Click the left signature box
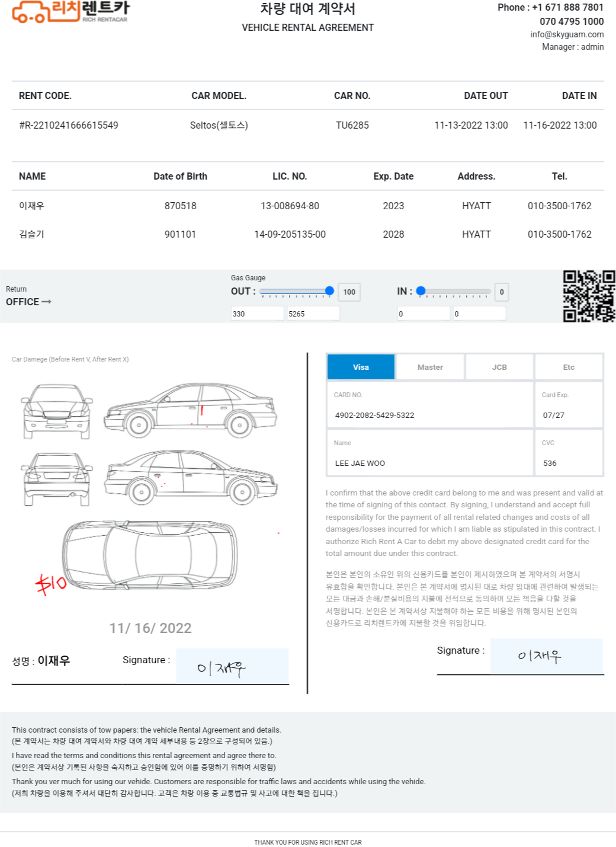 point(232,666)
